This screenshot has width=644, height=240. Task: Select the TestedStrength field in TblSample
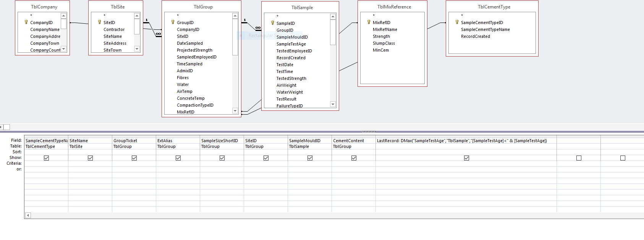(291, 78)
